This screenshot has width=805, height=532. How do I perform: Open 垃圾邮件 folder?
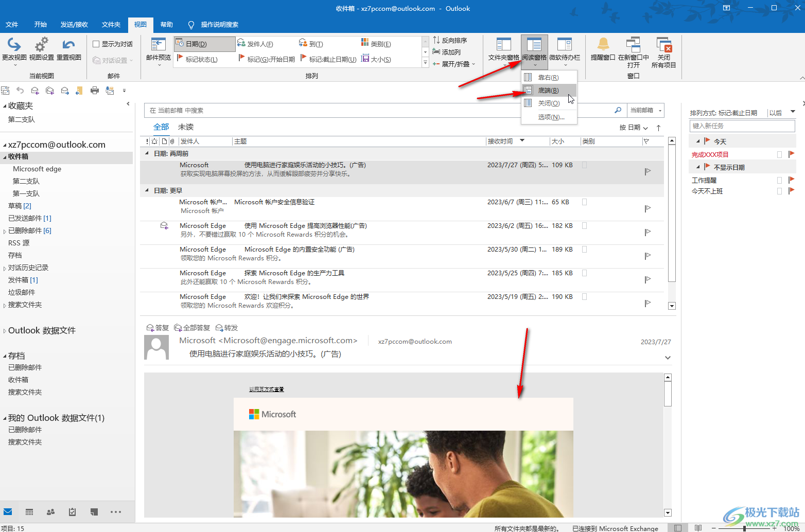(x=22, y=292)
